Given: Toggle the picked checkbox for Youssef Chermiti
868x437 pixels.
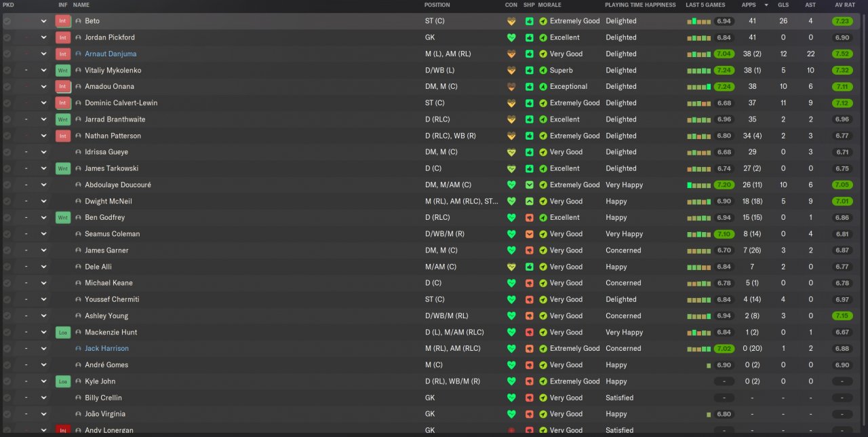Looking at the screenshot, I should pos(7,299).
